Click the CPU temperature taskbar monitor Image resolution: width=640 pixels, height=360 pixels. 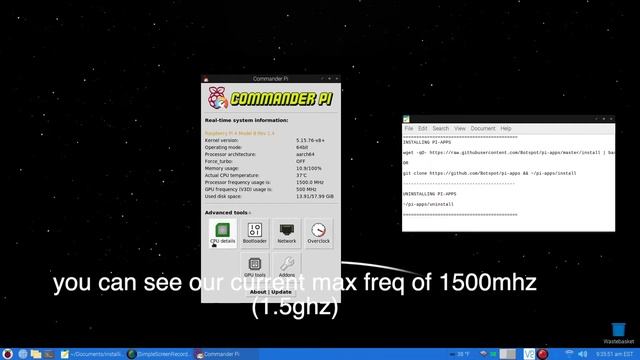(x=460, y=354)
